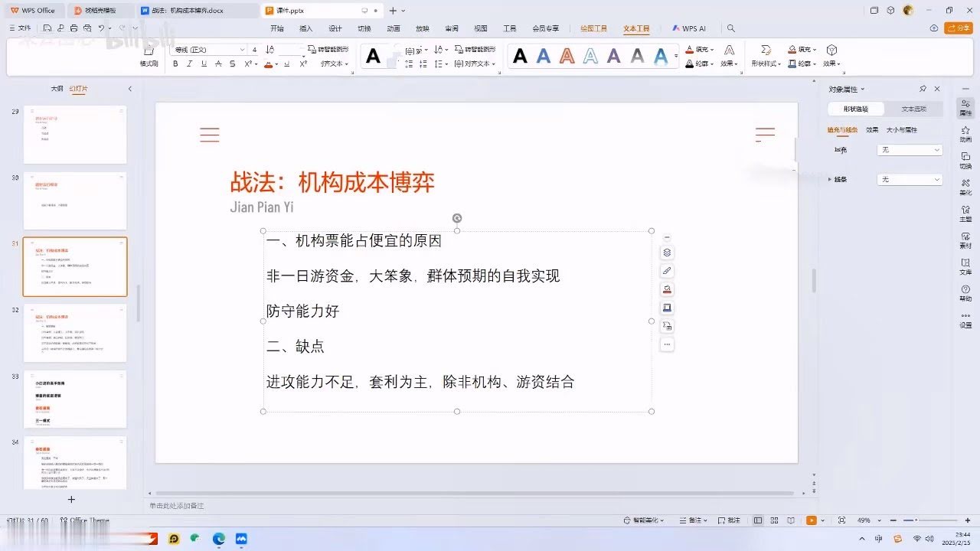Viewport: 980px width, 551px height.
Task: Toggle italic text formatting
Action: pyautogui.click(x=189, y=64)
